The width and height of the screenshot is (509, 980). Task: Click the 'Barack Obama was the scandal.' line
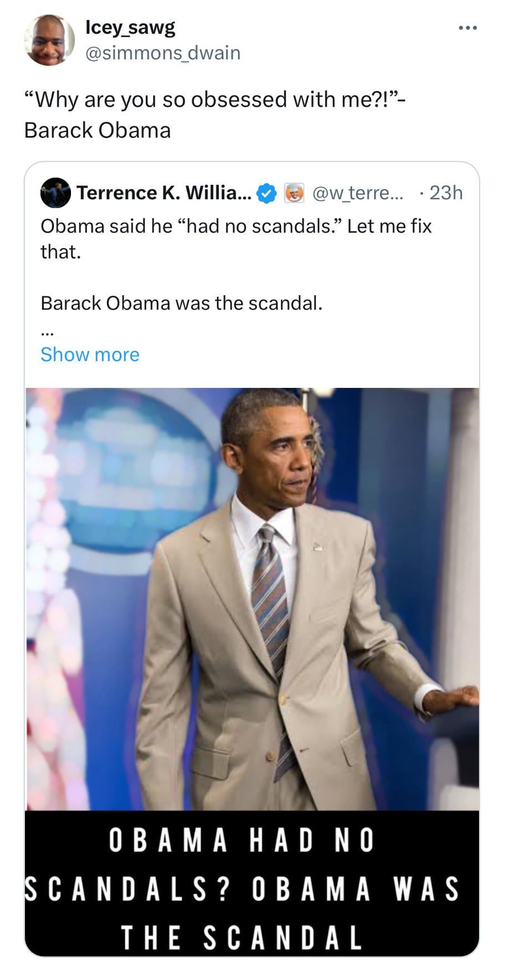coord(181,303)
